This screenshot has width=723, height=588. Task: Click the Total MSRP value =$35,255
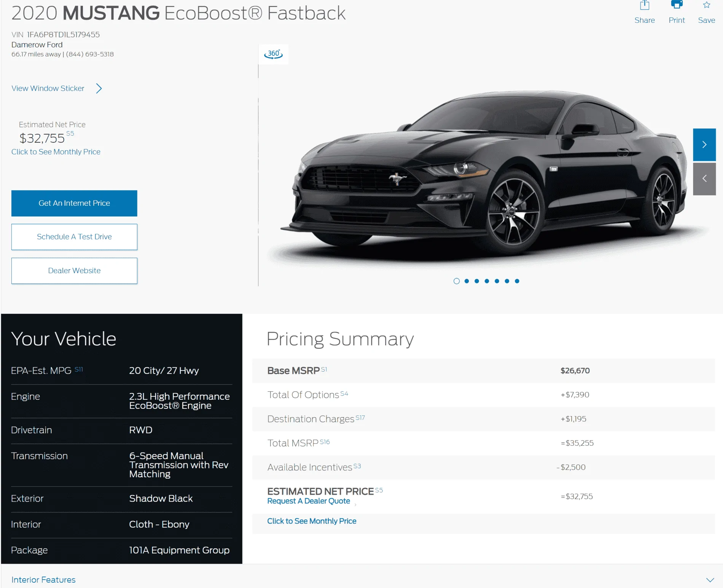pos(577,443)
